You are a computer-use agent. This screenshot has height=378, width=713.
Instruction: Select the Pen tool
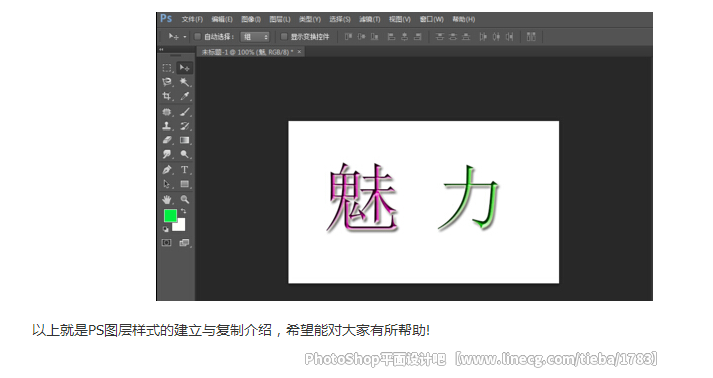point(167,170)
